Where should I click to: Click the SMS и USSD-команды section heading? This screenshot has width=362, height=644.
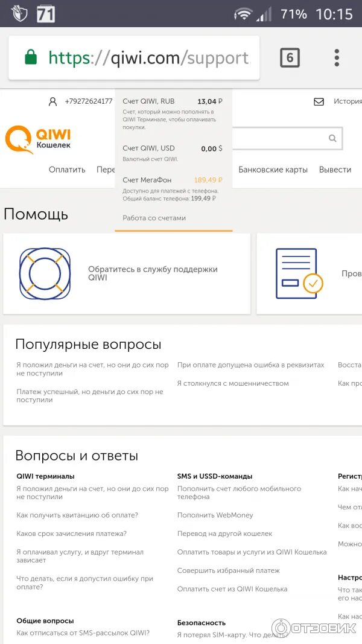point(215,476)
